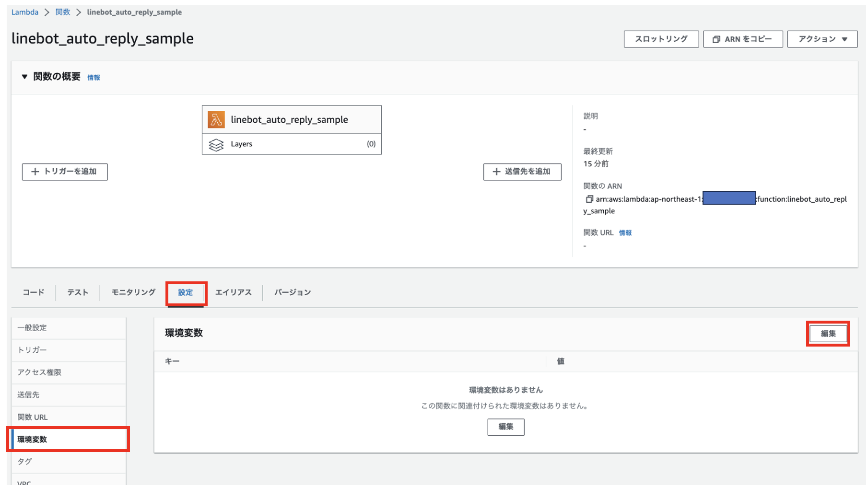This screenshot has height=487, width=868.
Task: Open the 情報 link next to 関数 URL
Action: click(x=625, y=233)
